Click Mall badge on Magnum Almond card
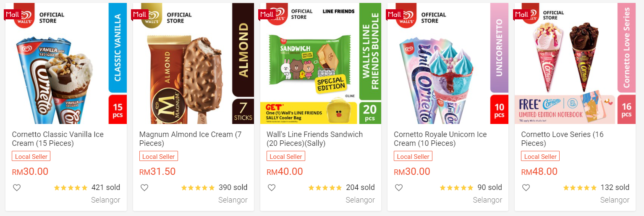644x216 pixels. click(x=139, y=14)
